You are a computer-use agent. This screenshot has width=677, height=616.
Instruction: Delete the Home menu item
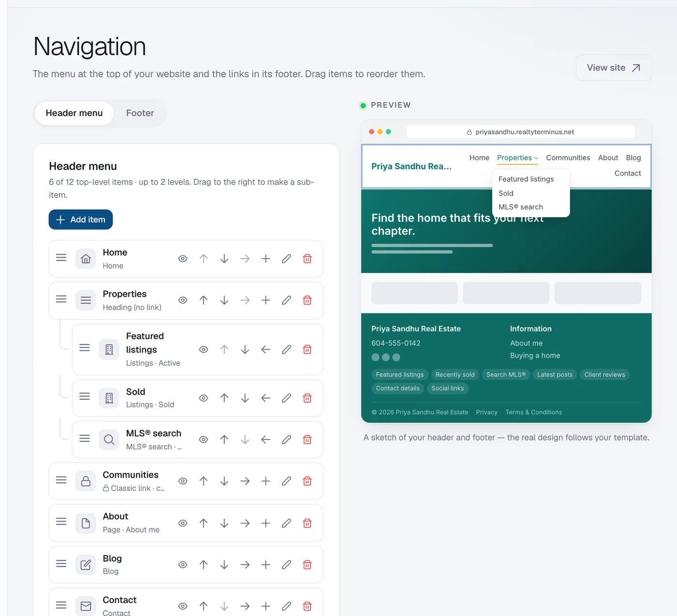(x=307, y=259)
